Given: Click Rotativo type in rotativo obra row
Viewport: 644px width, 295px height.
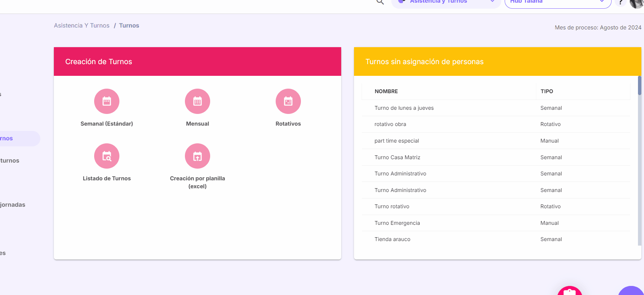Looking at the screenshot, I should (550, 124).
